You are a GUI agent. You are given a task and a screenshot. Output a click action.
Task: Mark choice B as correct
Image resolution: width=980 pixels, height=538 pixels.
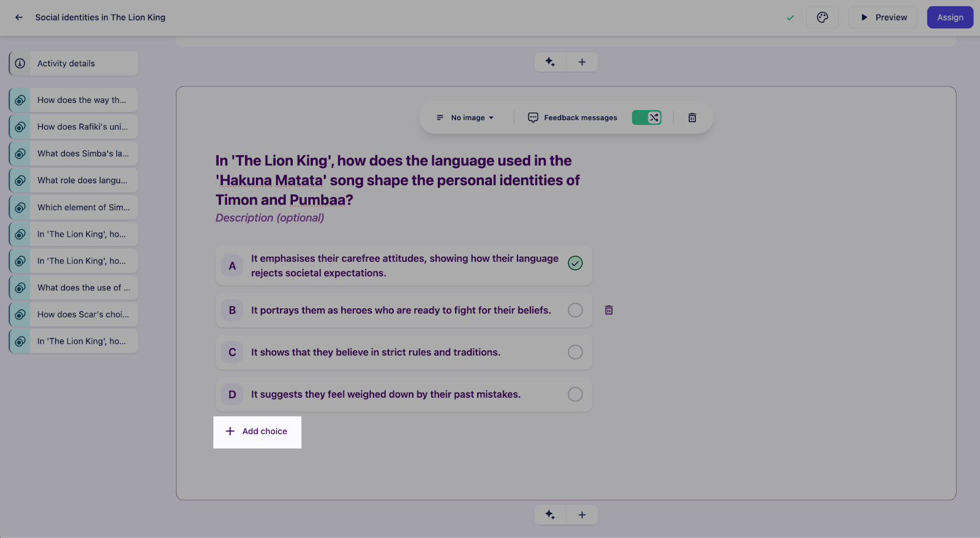point(575,310)
